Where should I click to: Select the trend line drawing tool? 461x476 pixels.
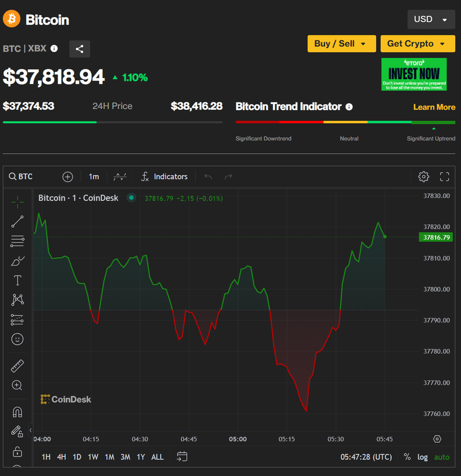[x=17, y=222]
